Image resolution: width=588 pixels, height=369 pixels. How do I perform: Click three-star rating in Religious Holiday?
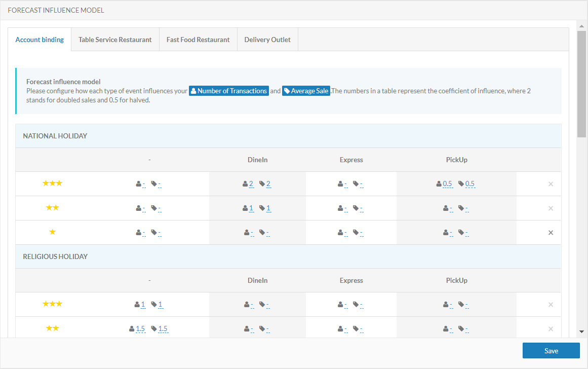pyautogui.click(x=52, y=304)
